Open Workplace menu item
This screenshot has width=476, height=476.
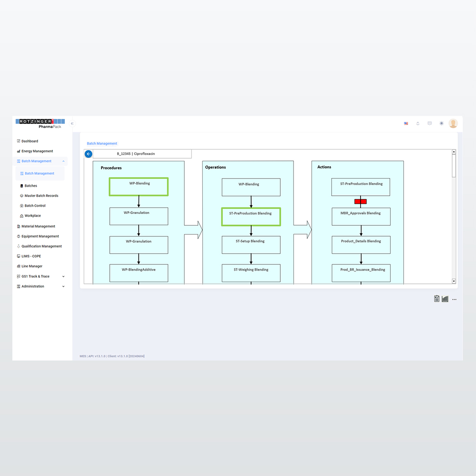(x=33, y=216)
